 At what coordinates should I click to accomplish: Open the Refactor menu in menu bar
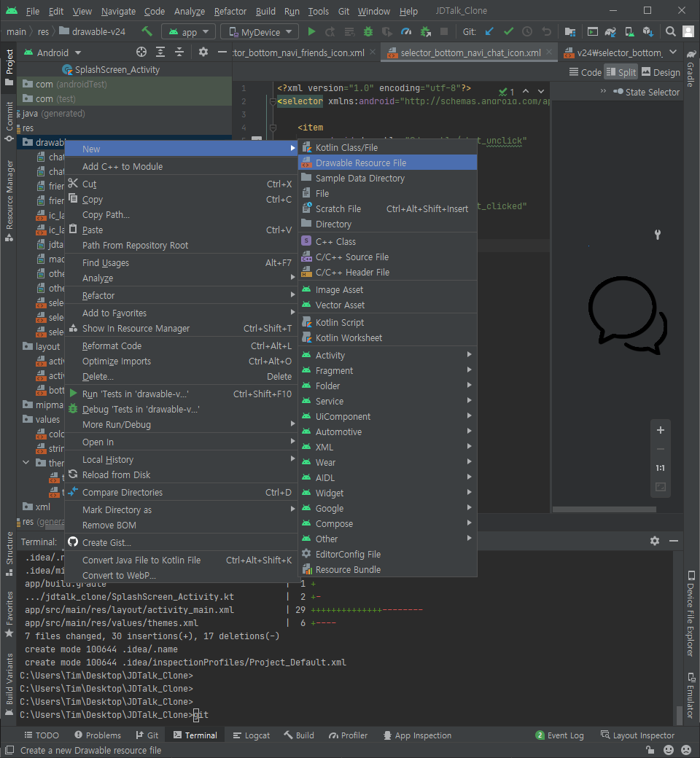point(230,11)
